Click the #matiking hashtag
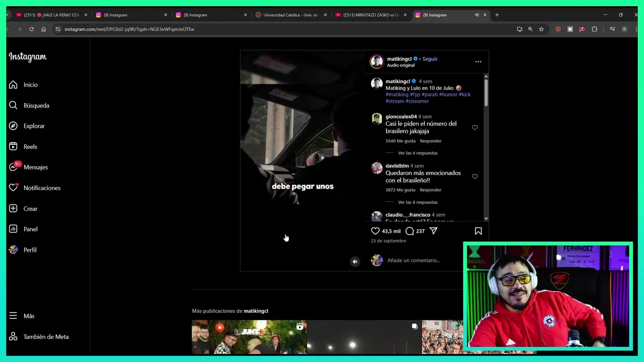This screenshot has width=644, height=362. [397, 95]
